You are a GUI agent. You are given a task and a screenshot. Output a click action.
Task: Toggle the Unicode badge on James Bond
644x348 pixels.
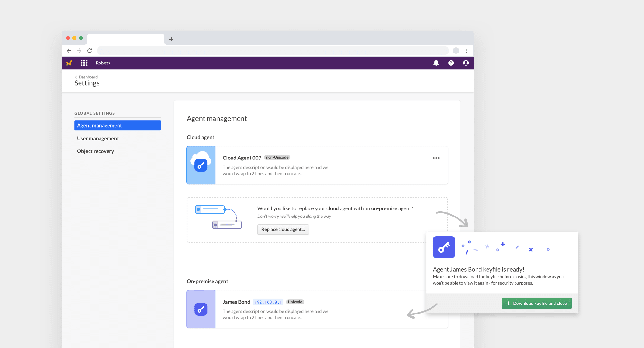[x=295, y=302]
